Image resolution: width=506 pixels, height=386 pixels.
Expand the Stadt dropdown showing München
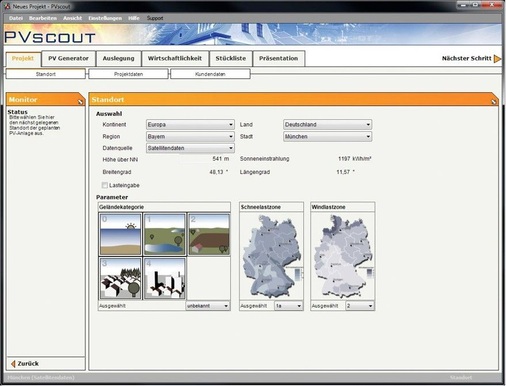pos(327,136)
